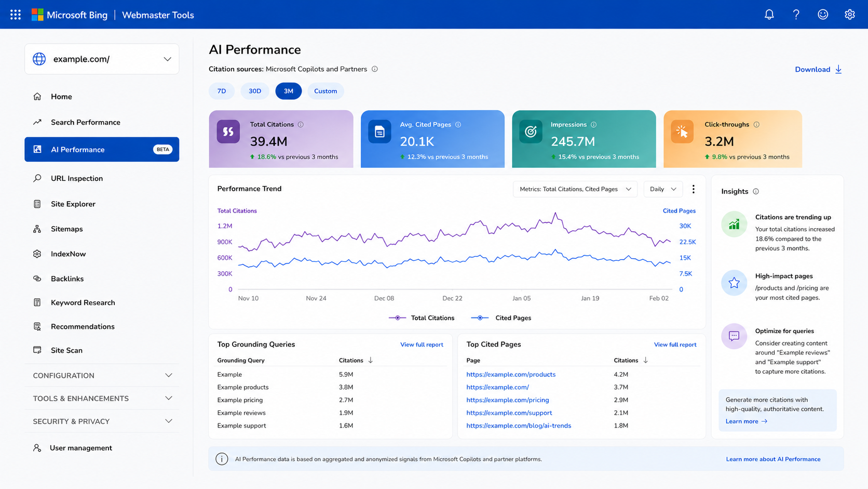Image resolution: width=868 pixels, height=489 pixels.
Task: Toggle Total Citations series in legend
Action: 422,318
